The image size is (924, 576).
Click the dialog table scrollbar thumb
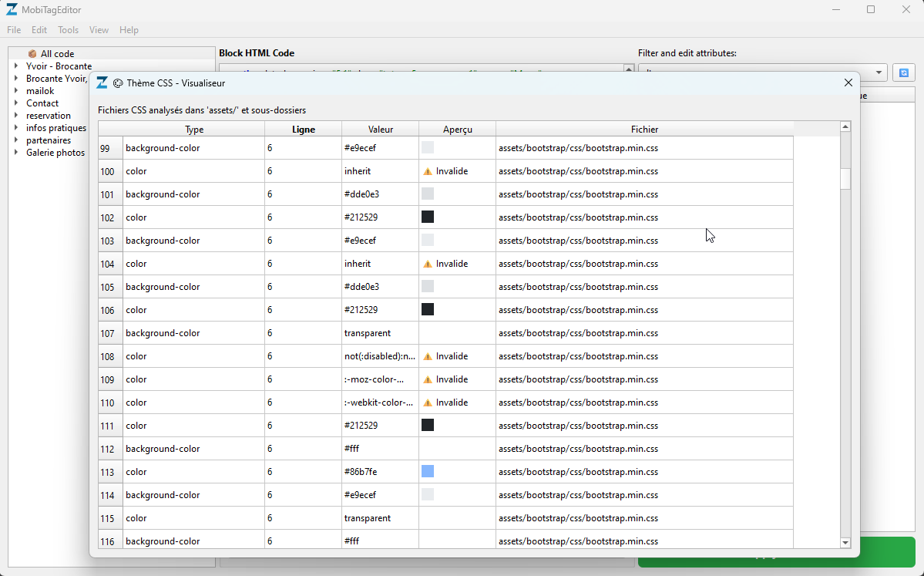(845, 179)
